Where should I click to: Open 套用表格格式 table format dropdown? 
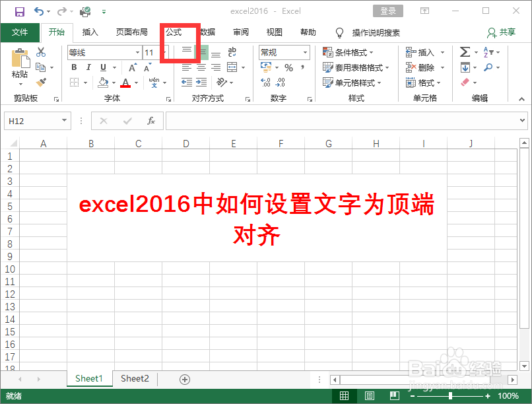point(356,67)
